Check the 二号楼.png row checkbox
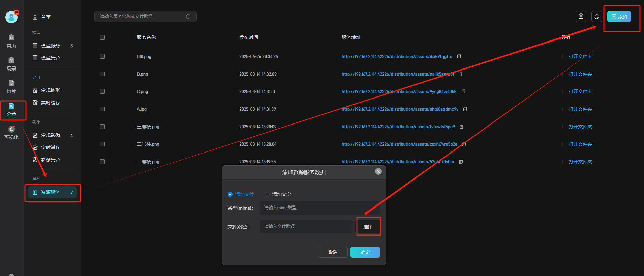The width and height of the screenshot is (644, 276). (x=102, y=144)
